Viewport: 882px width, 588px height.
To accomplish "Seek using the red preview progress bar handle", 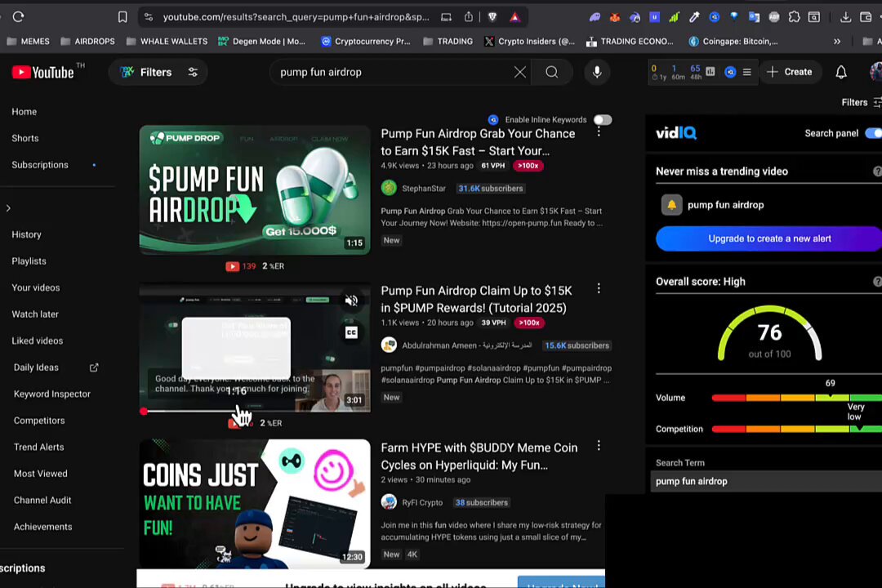I will 144,412.
